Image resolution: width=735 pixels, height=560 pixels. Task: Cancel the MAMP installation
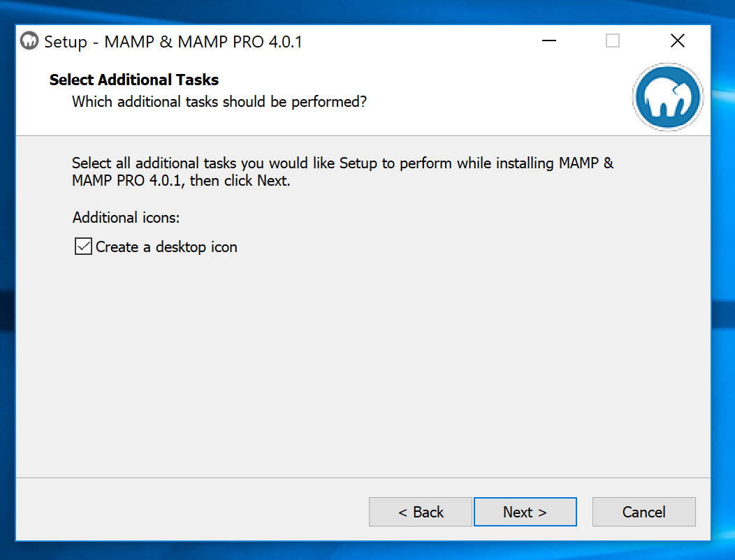pos(643,512)
